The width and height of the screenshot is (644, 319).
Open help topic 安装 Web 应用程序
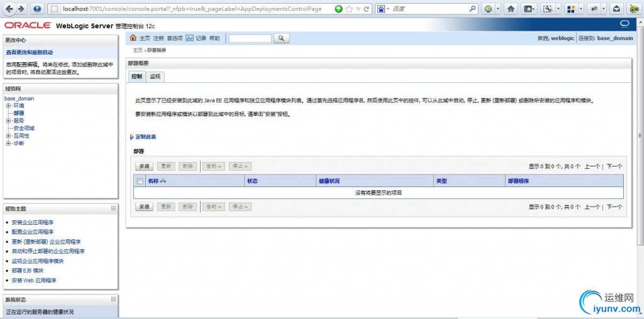(x=34, y=281)
